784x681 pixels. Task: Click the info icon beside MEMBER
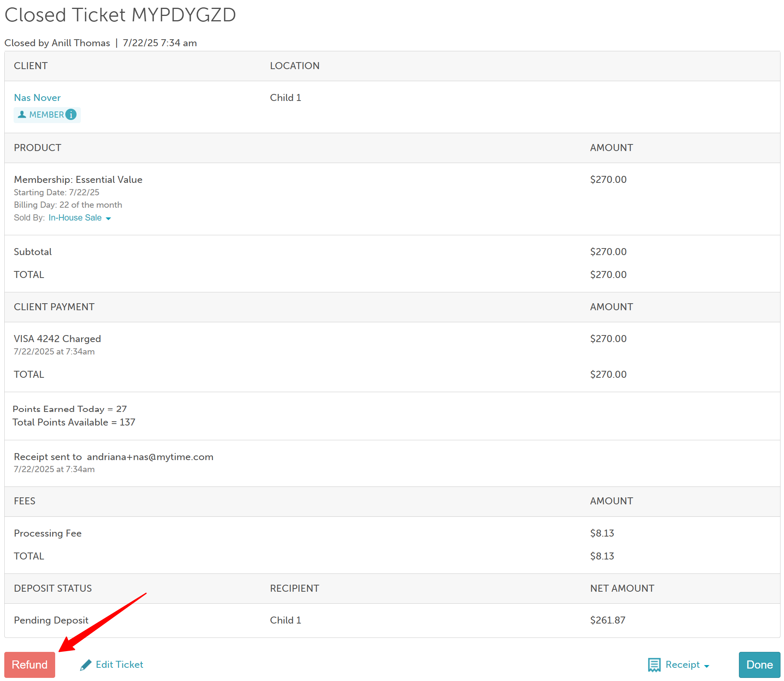71,115
